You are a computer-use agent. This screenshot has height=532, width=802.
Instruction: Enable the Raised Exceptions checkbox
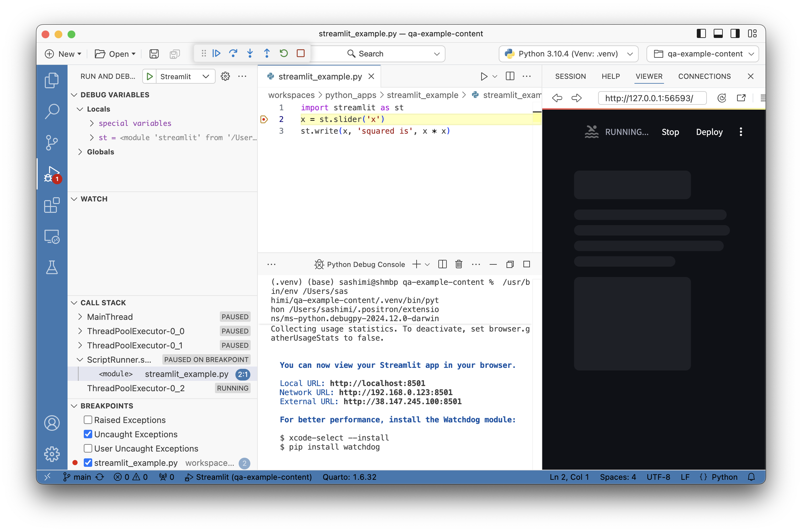point(88,420)
